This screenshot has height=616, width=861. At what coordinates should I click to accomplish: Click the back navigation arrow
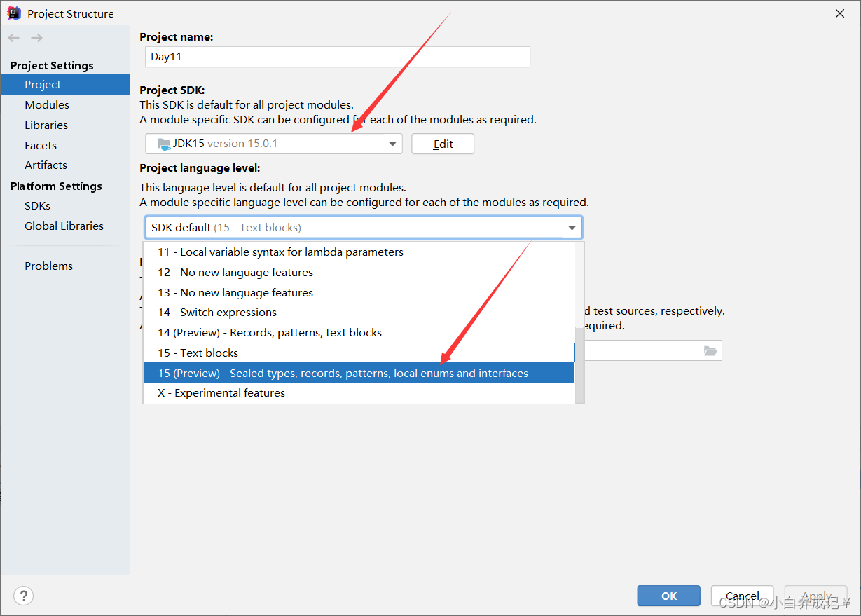[14, 38]
